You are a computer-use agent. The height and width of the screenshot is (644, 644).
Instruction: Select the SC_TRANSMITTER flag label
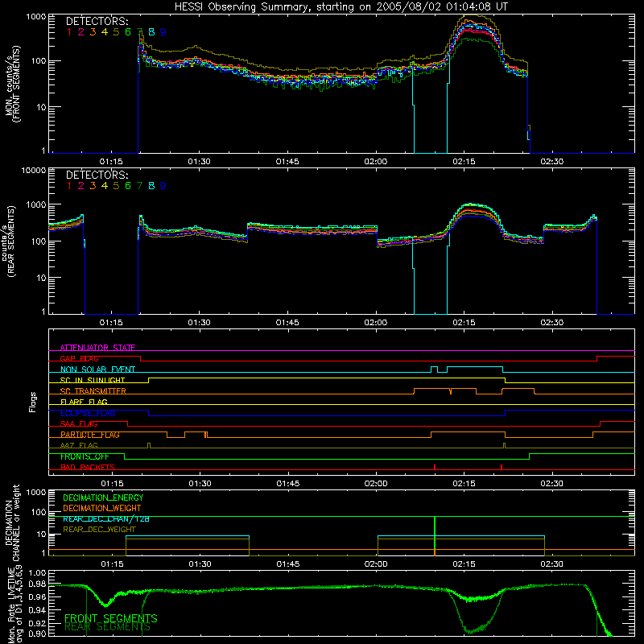coord(93,391)
